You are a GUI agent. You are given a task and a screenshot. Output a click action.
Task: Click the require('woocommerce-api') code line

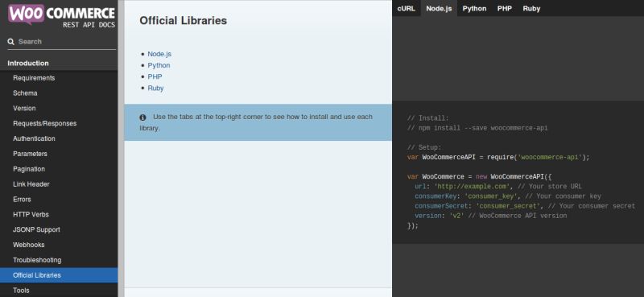pos(498,157)
